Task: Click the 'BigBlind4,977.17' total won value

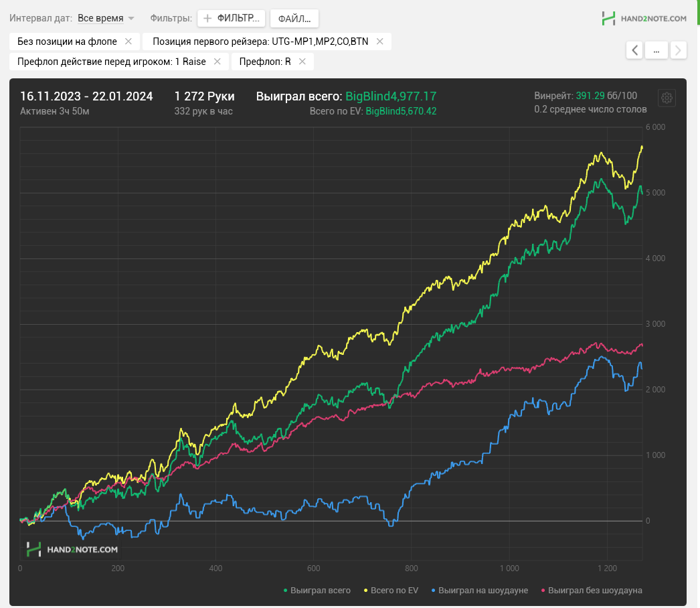Action: tap(391, 96)
